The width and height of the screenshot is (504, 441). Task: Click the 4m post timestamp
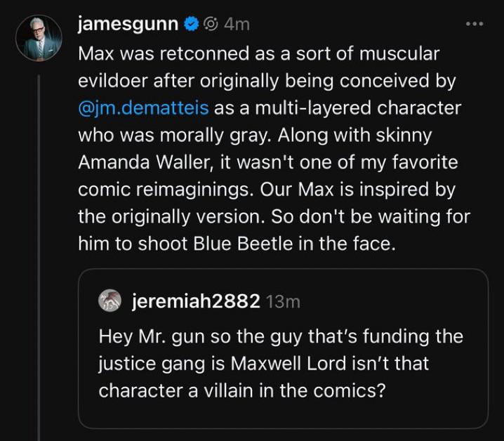[x=236, y=25]
